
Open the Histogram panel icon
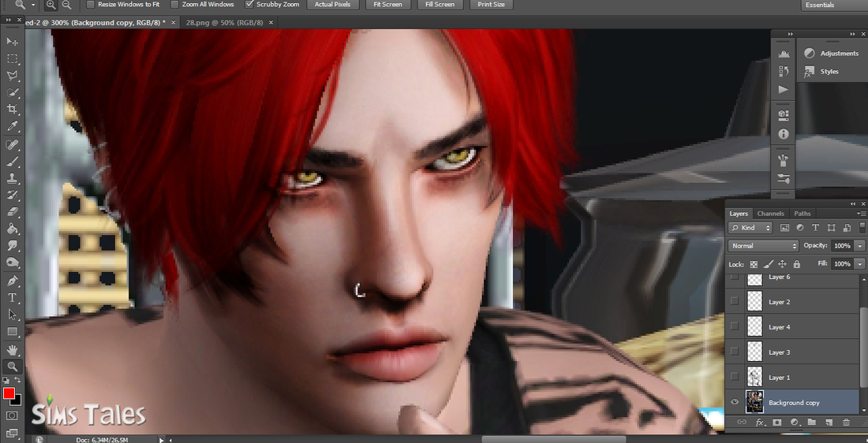click(x=784, y=54)
